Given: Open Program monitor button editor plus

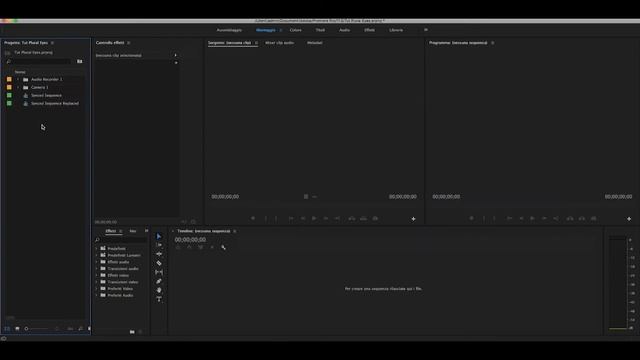Looking at the screenshot, I should pyautogui.click(x=629, y=219).
